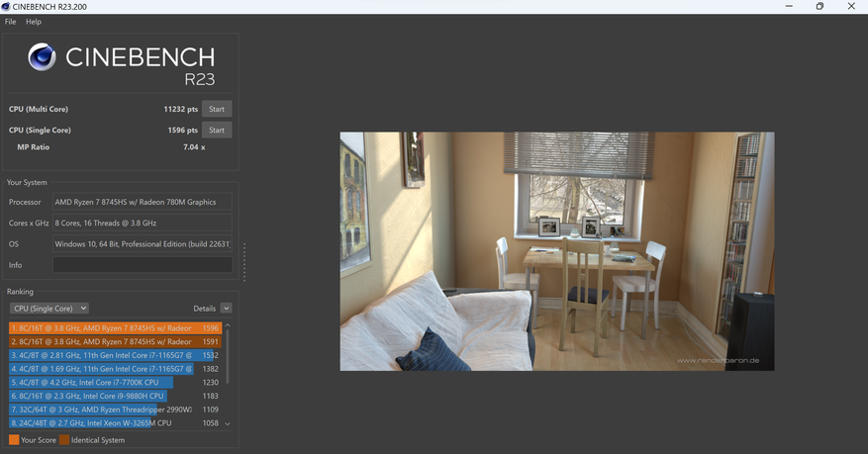Select the Intel Xeon W-3265M ranking row
This screenshot has width=868, height=454.
tap(115, 423)
